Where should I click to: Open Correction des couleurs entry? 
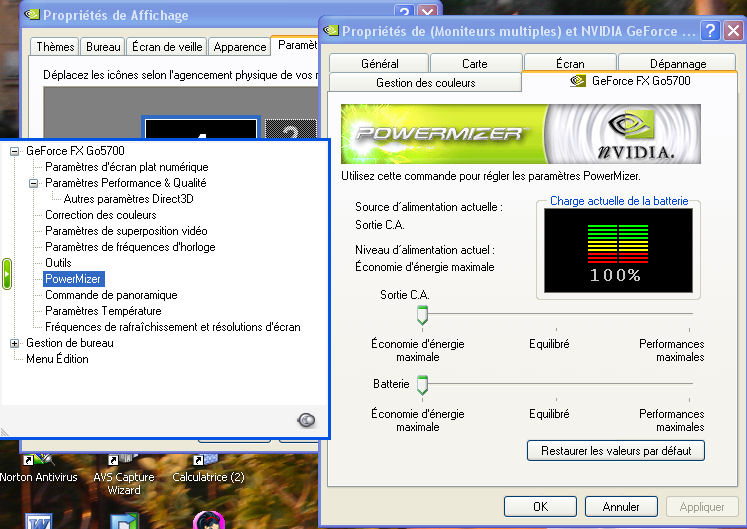click(x=101, y=215)
